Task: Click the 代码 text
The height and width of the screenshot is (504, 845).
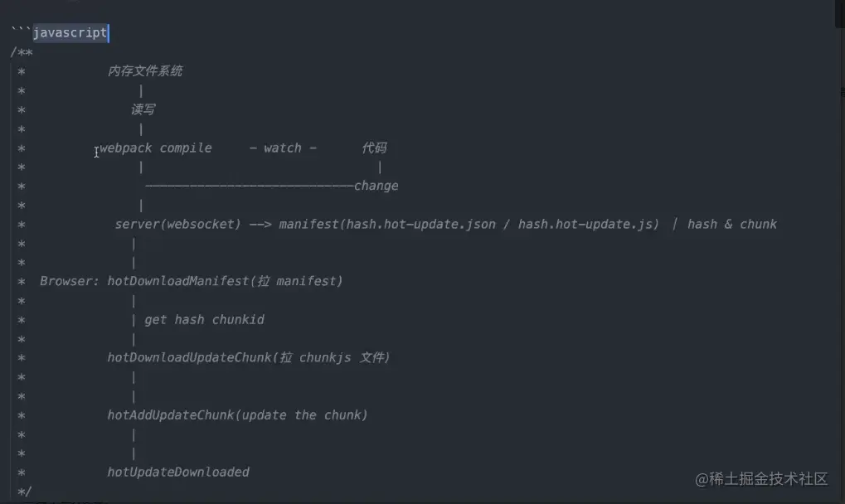Action: click(374, 148)
